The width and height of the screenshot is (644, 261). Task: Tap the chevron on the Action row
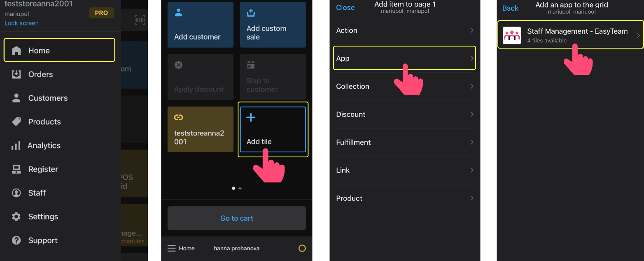472,30
